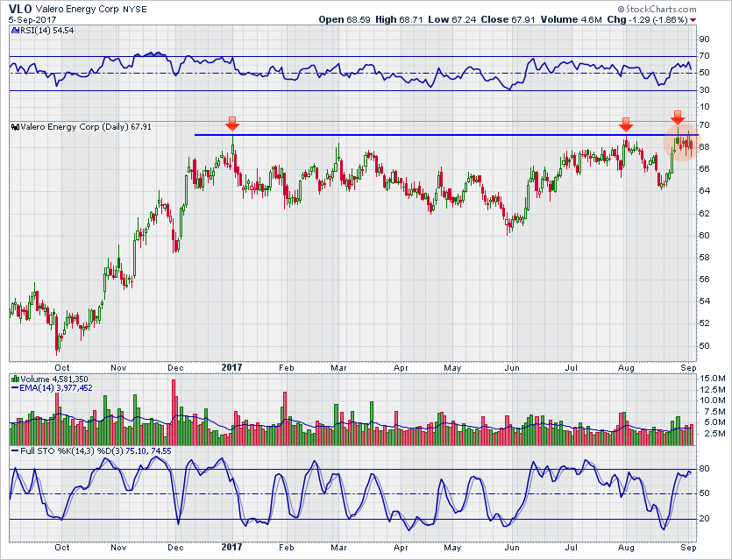This screenshot has width=732, height=560.
Task: Click the 90 label on the RSI axis
Action: pos(704,39)
